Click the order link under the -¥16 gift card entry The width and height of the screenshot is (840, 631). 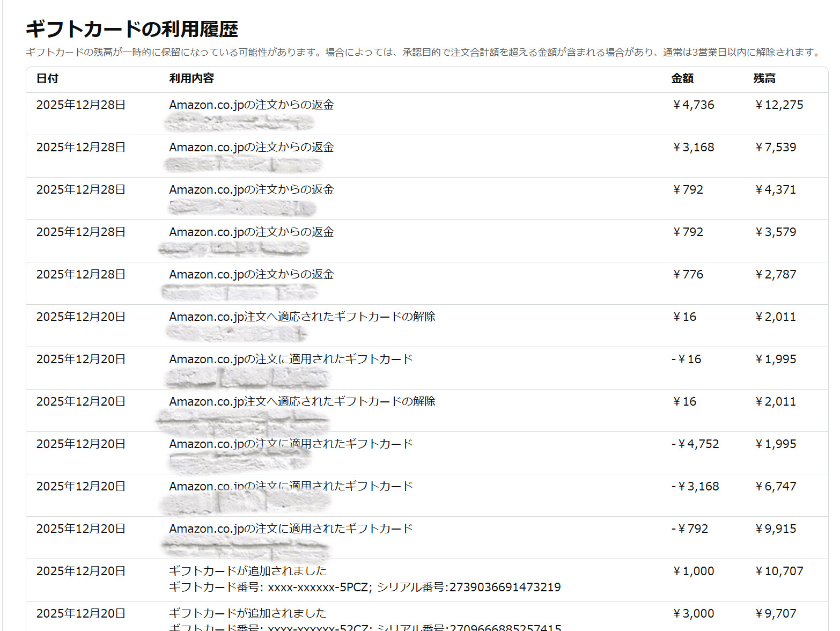(247, 377)
